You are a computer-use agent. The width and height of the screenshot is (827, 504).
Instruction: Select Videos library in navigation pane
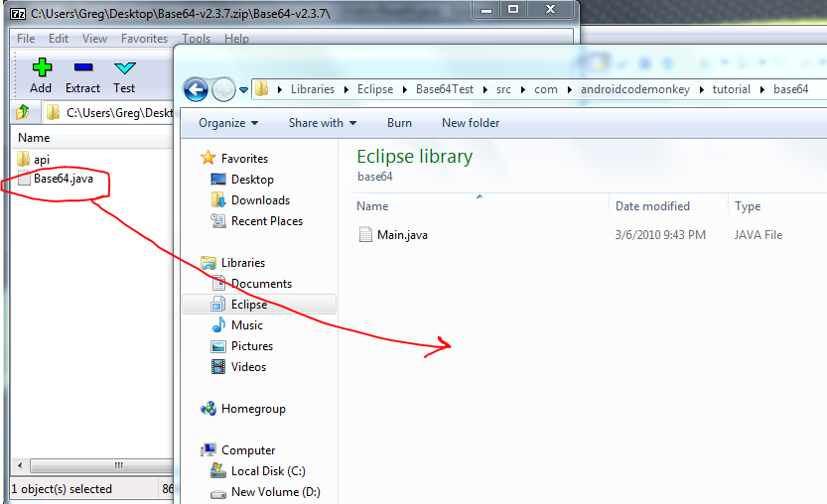[x=248, y=367]
